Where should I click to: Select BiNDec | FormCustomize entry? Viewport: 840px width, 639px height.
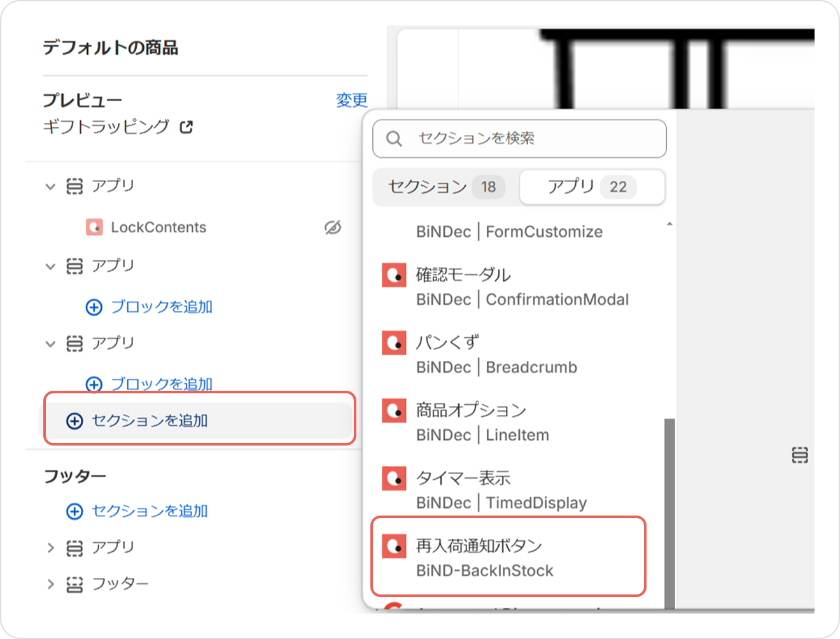coord(509,232)
